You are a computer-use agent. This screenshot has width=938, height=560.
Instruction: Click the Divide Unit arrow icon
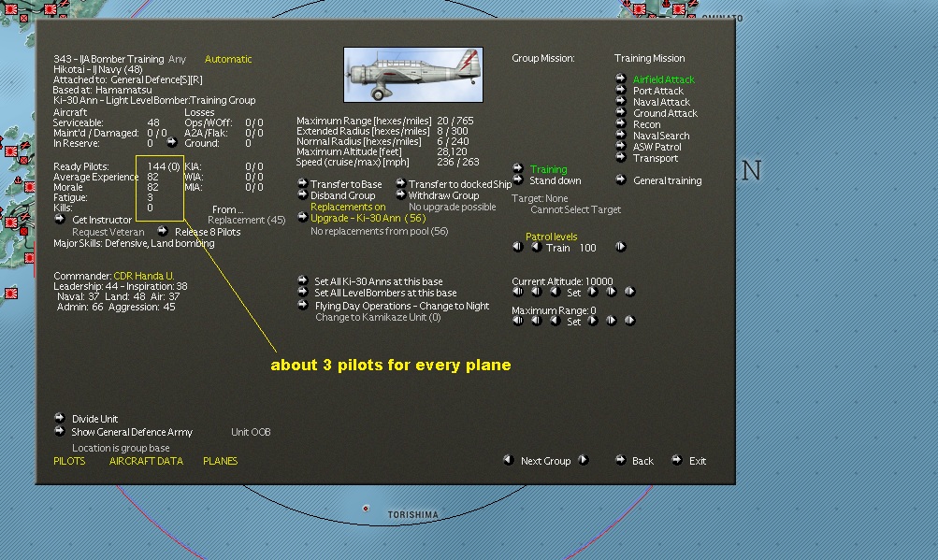coord(59,418)
